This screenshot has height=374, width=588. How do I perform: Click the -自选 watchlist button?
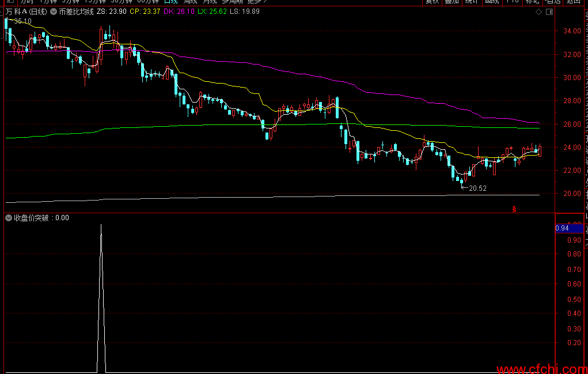tap(553, 2)
